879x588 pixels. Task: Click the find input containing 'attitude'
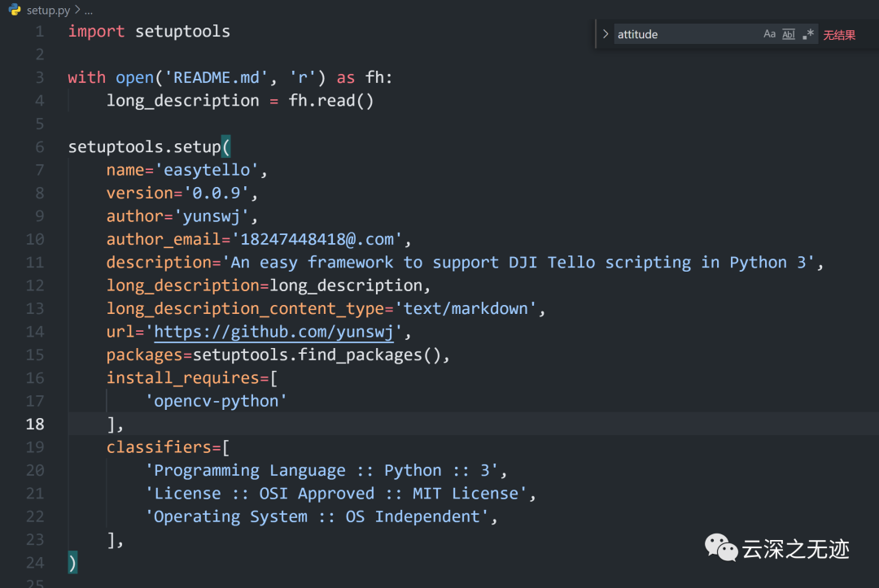click(x=684, y=34)
